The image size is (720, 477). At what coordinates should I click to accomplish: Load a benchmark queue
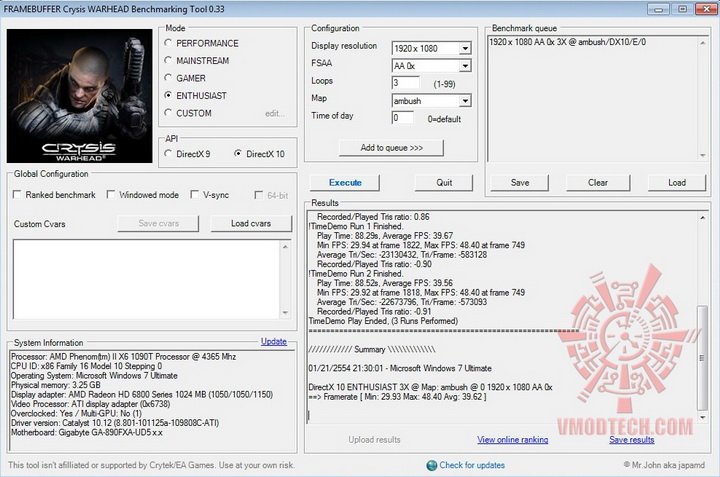tap(676, 183)
